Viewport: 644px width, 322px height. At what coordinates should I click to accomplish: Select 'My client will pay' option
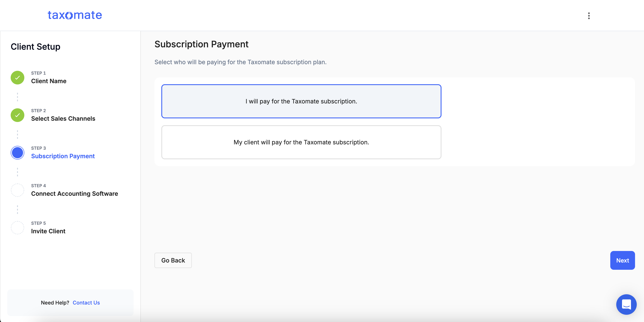[x=301, y=142]
